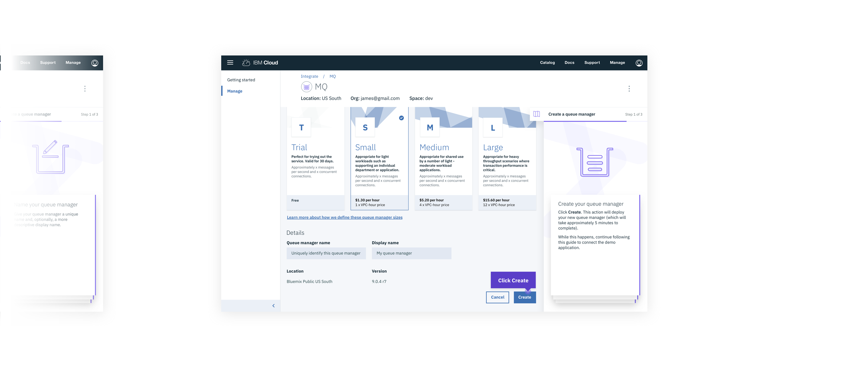Screen dimensions: 868x372
Task: Click Step 1 of 3 in the right guide
Action: (634, 115)
